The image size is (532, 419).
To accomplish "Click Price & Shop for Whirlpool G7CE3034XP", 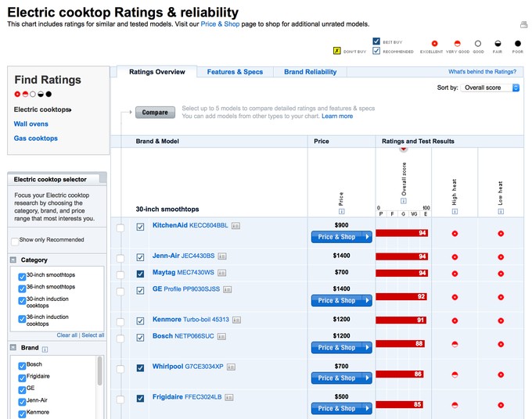I will pyautogui.click(x=341, y=378).
